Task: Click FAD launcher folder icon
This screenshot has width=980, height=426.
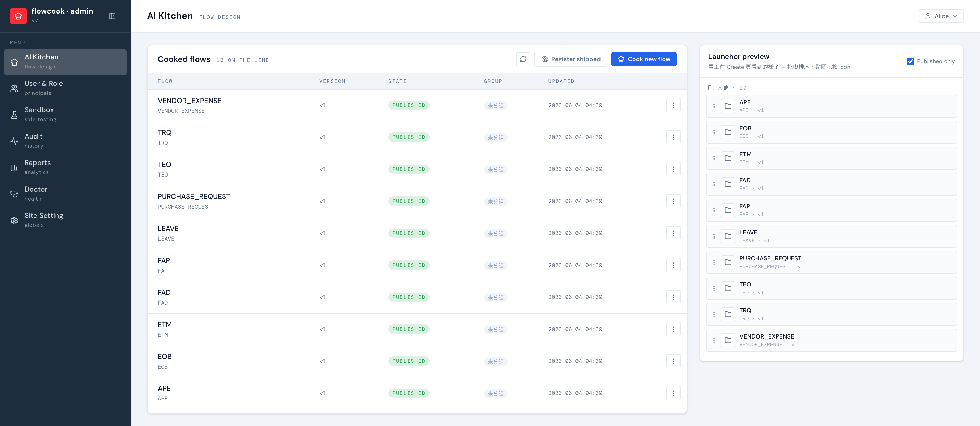Action: [x=728, y=184]
